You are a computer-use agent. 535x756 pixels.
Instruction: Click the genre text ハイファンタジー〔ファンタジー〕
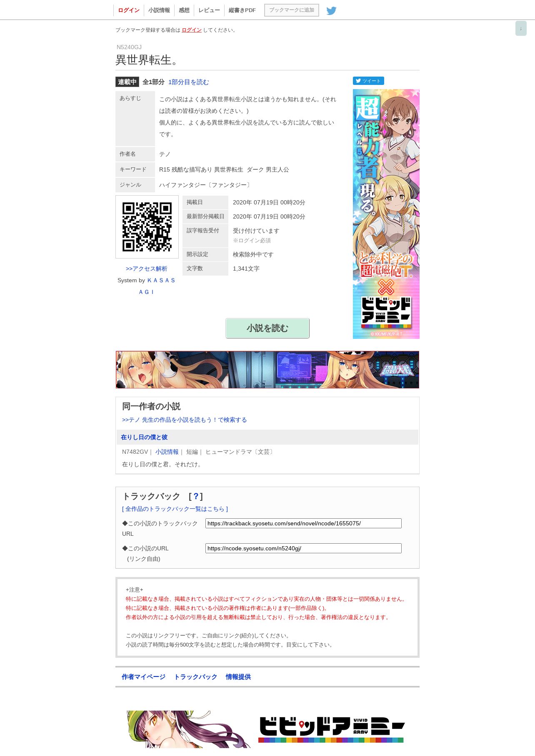tap(206, 185)
